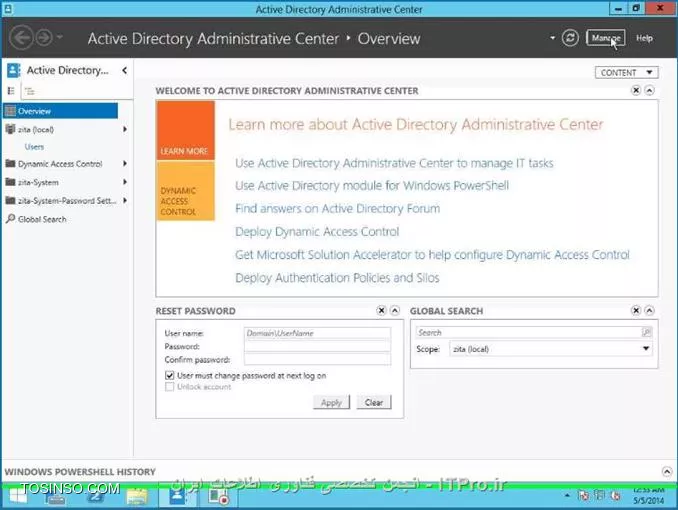Screen dimensions: 678x510
Task: Open 'Use Active Directory Administrative Center to manage IT tasks'
Action: 394,163
